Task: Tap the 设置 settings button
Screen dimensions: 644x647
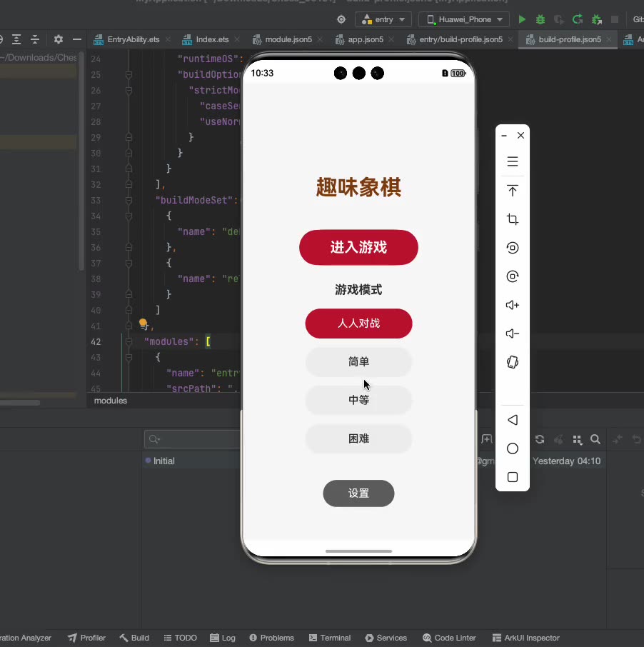Action: (358, 493)
